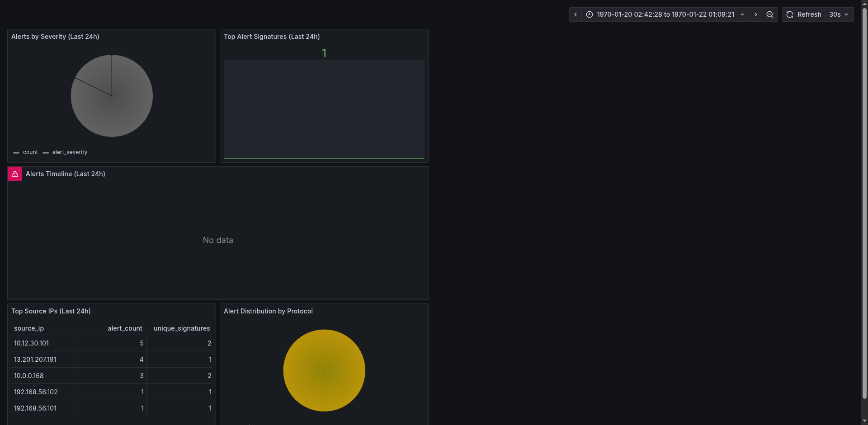Select source IP 10.0.0.168 cell
868x425 pixels.
[45, 376]
